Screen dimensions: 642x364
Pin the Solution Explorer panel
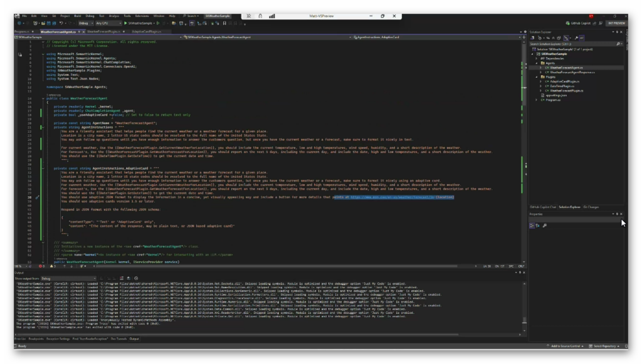point(617,32)
